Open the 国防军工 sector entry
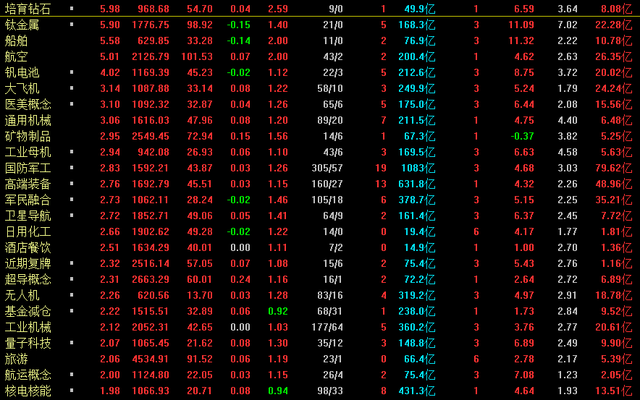Image resolution: width=640 pixels, height=400 pixels. pyautogui.click(x=28, y=168)
